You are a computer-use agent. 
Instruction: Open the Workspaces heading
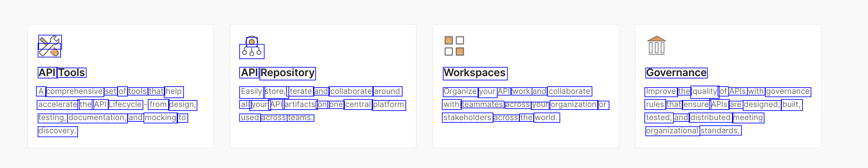pos(474,73)
